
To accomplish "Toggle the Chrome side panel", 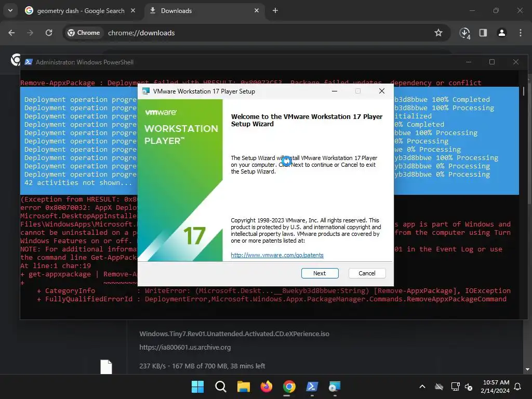I will pyautogui.click(x=483, y=33).
